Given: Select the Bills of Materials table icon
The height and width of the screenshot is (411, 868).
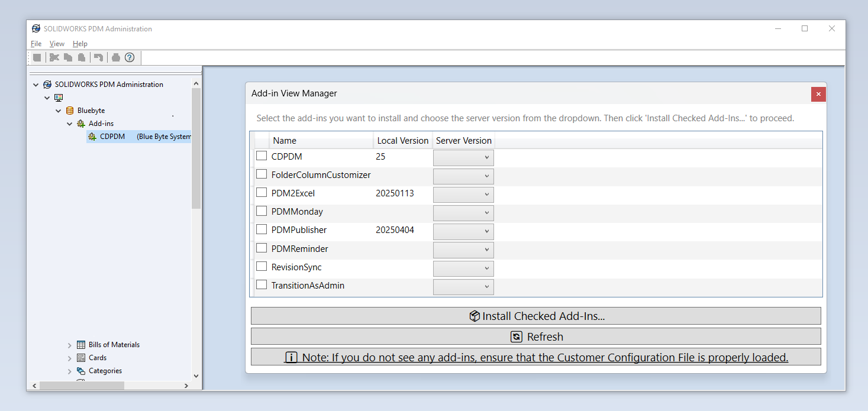Looking at the screenshot, I should tap(81, 345).
